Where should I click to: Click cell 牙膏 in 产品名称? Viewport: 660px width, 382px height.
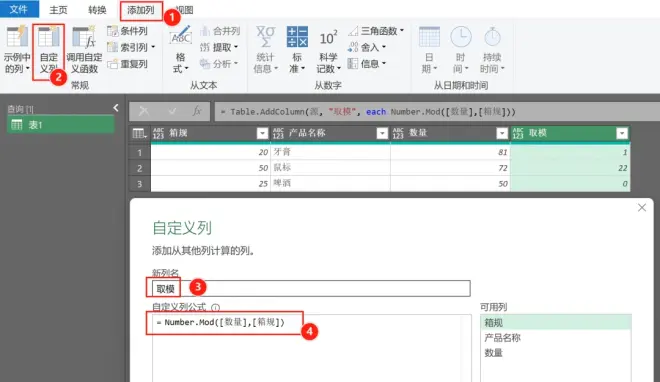pos(330,152)
